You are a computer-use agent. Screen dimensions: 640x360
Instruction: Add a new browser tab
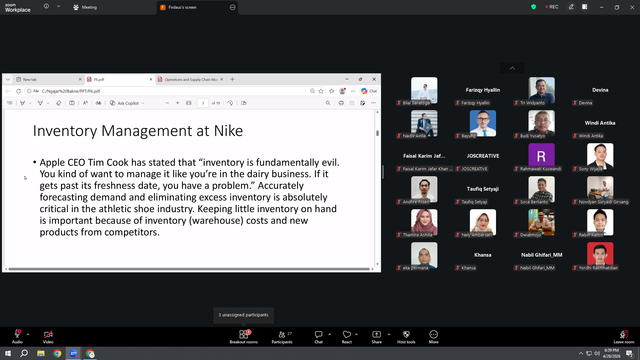[x=232, y=80]
